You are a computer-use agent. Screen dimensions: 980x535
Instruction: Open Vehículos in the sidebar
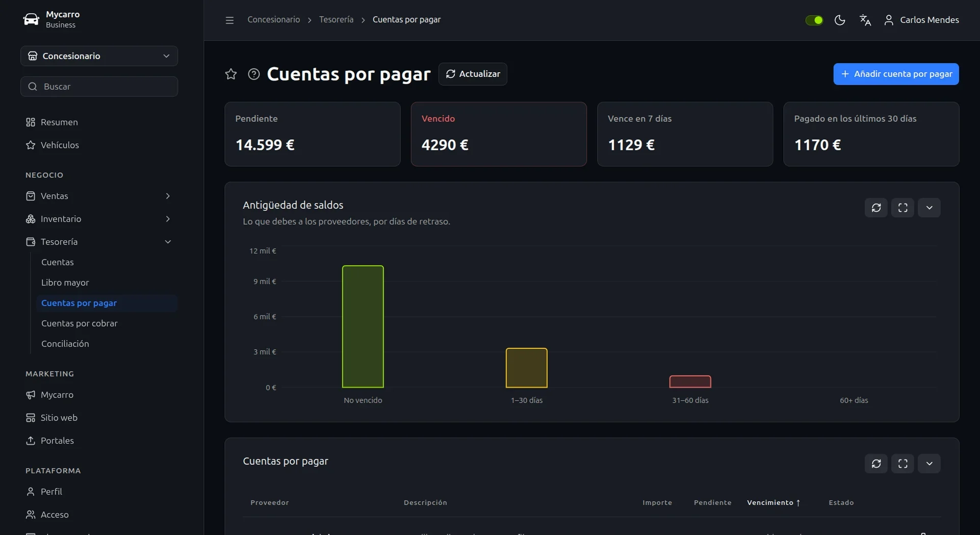pos(99,145)
